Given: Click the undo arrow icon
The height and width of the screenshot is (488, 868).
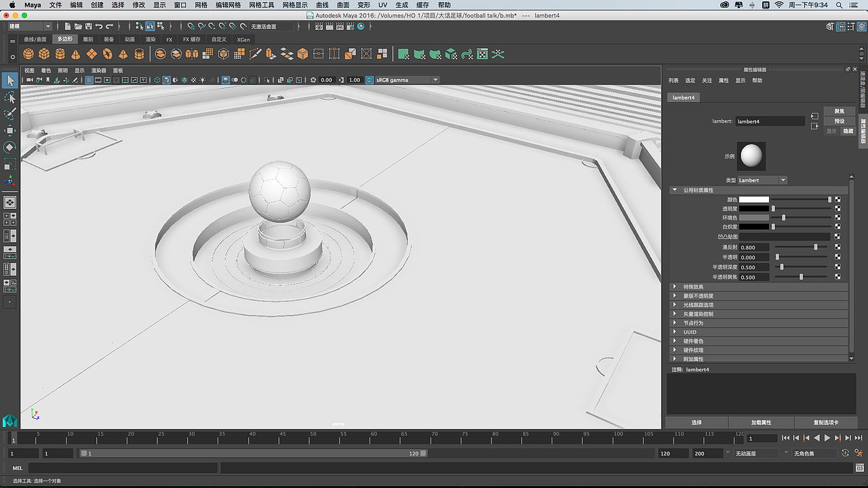Looking at the screenshot, I should 99,26.
